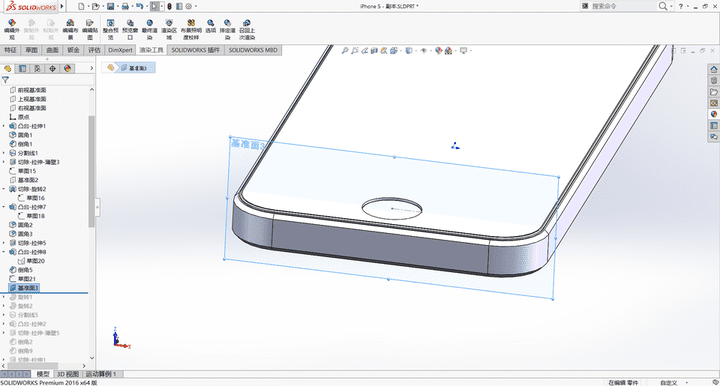Switch to the 钣金 (Sheet Metal) tab
Screen dimensions: 720x386
click(x=73, y=50)
